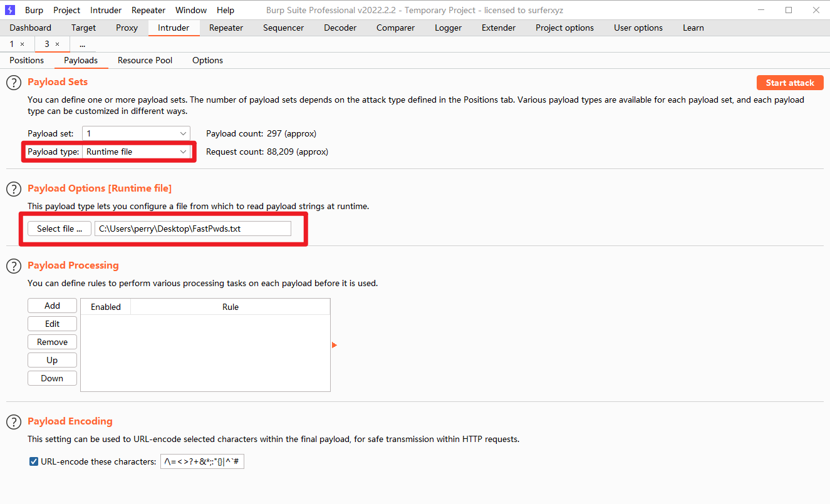The width and height of the screenshot is (830, 504).
Task: Click the Burp Suite logo icon
Action: point(10,10)
